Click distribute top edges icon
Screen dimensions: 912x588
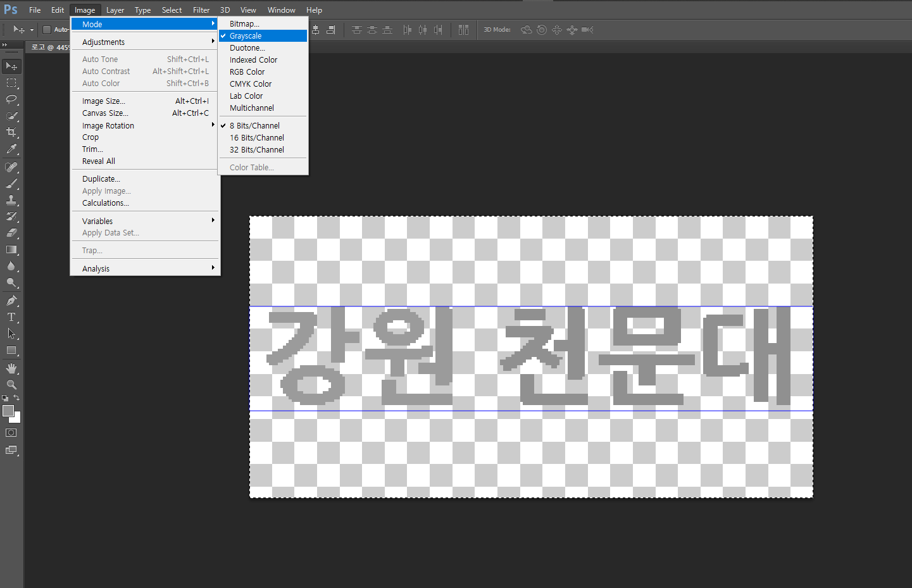click(357, 30)
